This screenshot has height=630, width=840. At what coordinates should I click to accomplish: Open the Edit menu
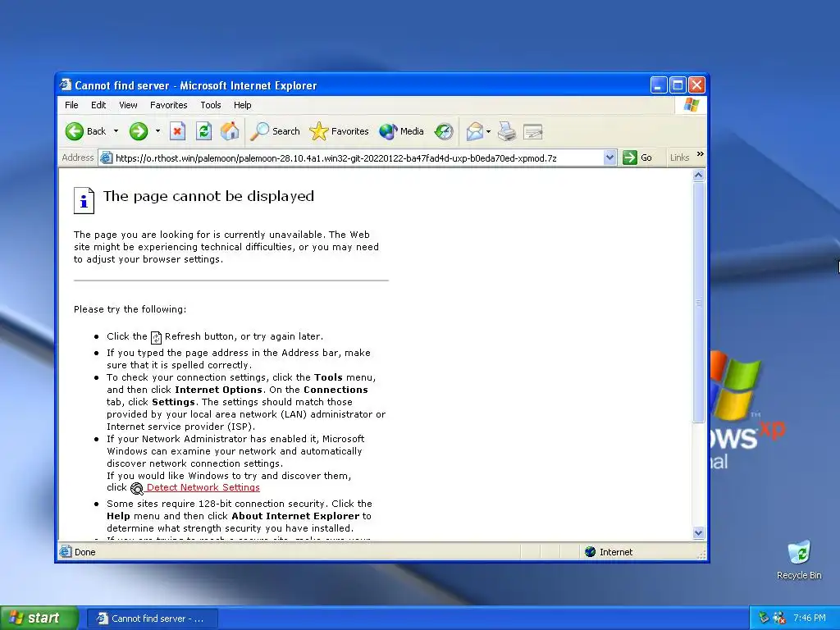click(98, 105)
